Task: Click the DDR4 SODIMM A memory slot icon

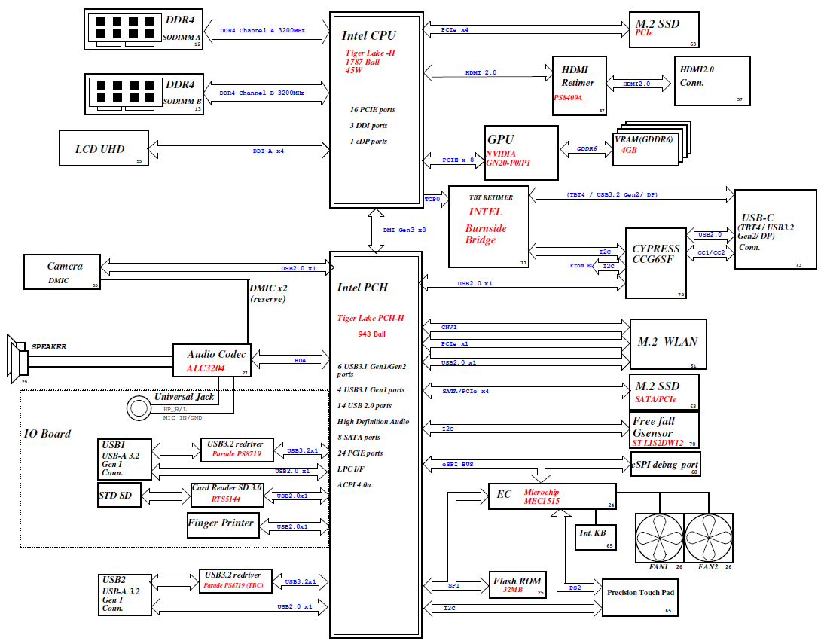Action: [125, 28]
